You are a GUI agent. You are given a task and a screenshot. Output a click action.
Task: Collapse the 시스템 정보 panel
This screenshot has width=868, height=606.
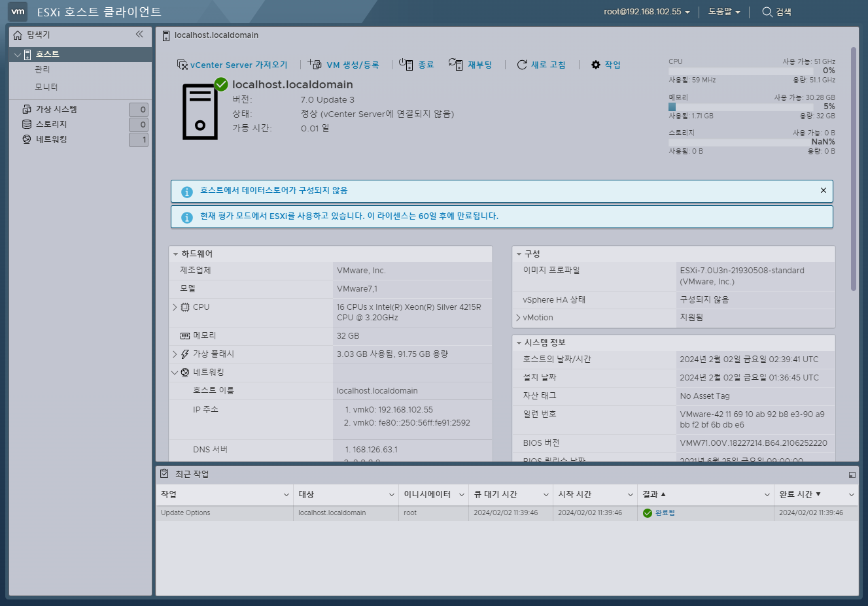(519, 343)
